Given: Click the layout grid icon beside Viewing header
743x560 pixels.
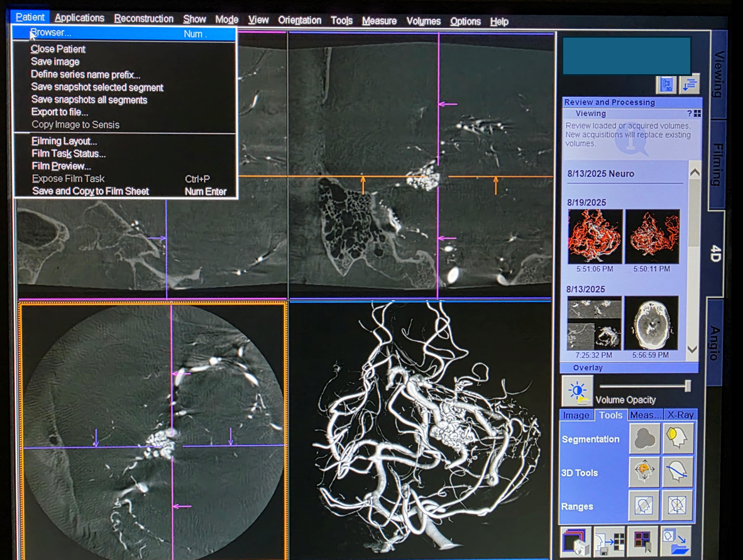Looking at the screenshot, I should click(x=697, y=114).
